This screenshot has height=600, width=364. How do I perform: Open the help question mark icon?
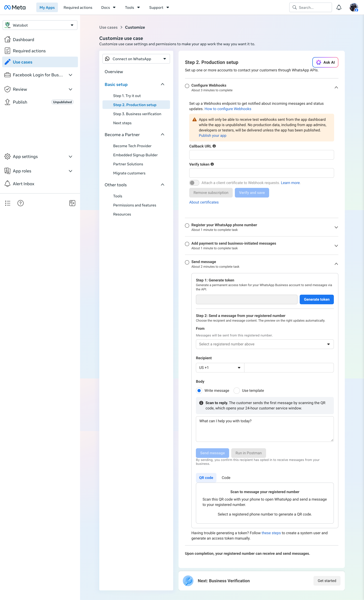tap(21, 203)
